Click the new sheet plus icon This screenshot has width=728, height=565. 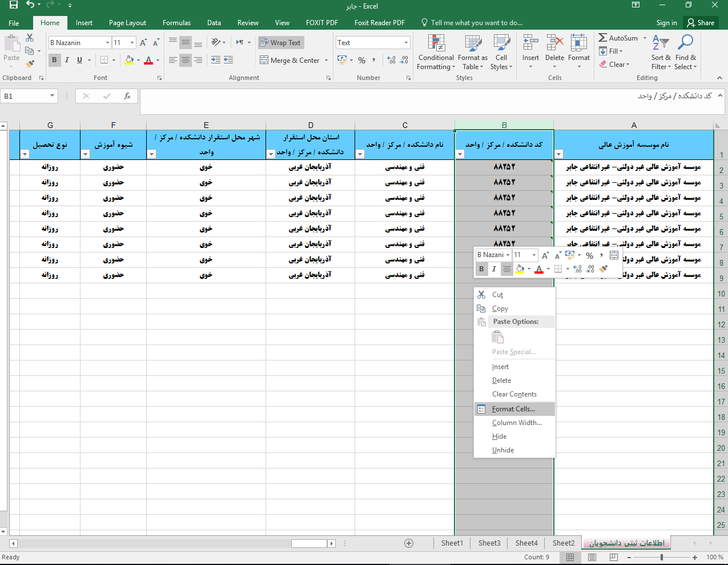(409, 543)
